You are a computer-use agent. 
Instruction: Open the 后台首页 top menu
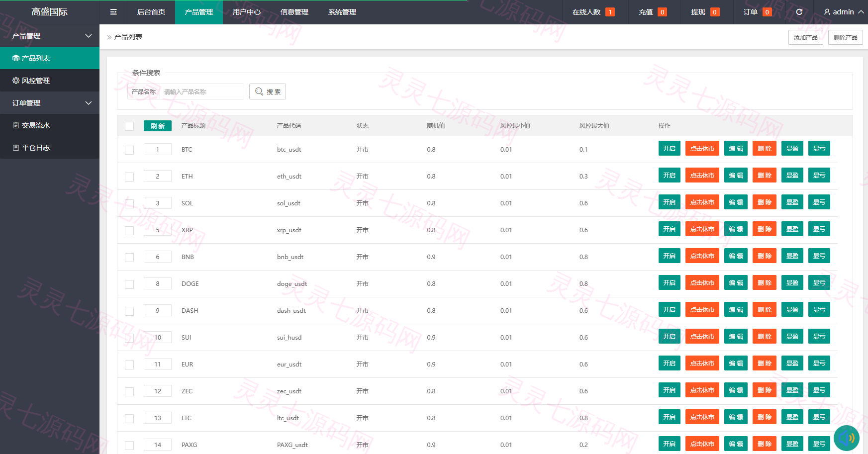coord(151,12)
